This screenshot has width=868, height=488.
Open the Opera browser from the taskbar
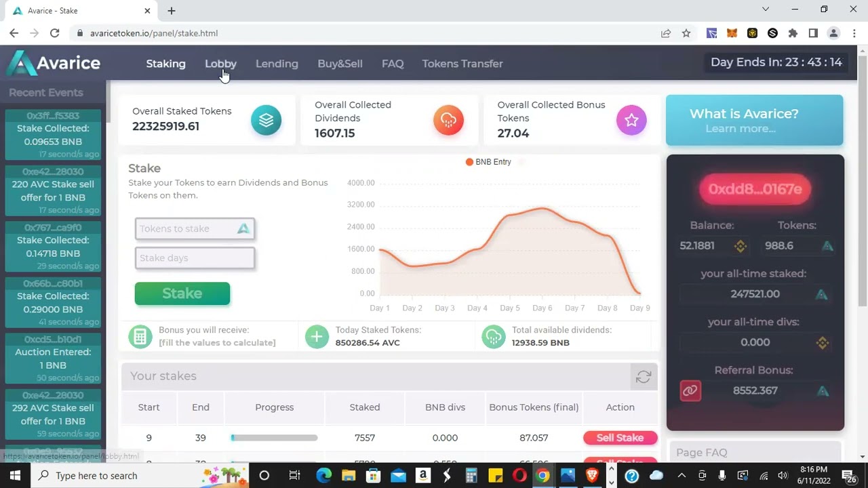[x=519, y=475]
